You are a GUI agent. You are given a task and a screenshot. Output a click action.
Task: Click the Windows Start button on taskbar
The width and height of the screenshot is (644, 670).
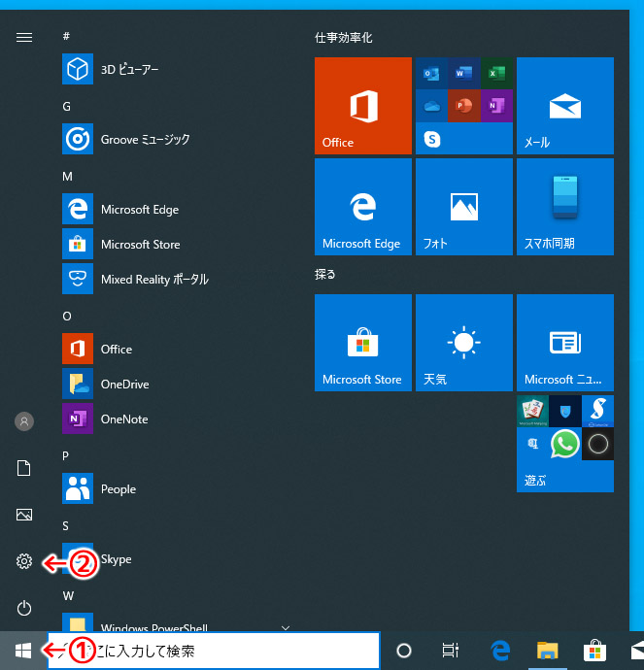(x=23, y=651)
